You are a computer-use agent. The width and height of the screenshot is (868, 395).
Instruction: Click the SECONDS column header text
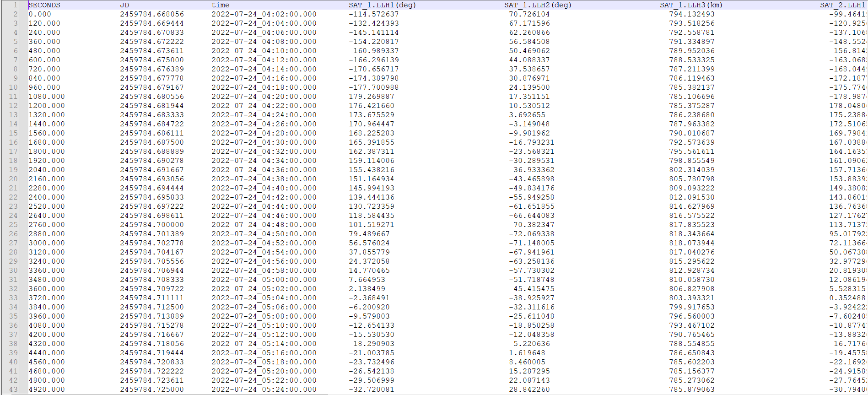44,5
